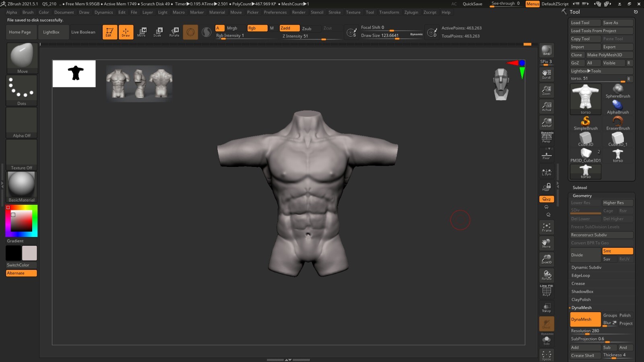644x362 pixels.
Task: Expand the EdgeLoop section
Action: coord(581,275)
